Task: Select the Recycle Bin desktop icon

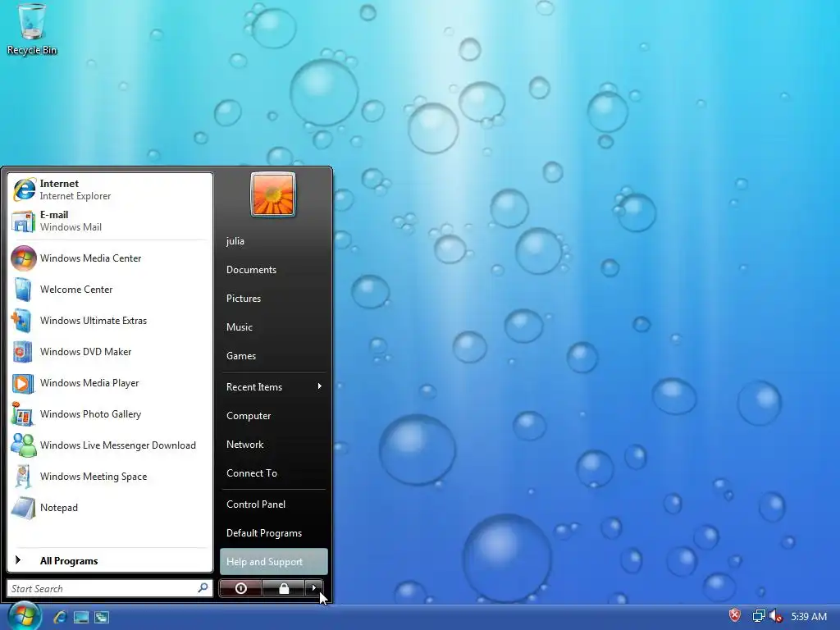Action: (32, 29)
